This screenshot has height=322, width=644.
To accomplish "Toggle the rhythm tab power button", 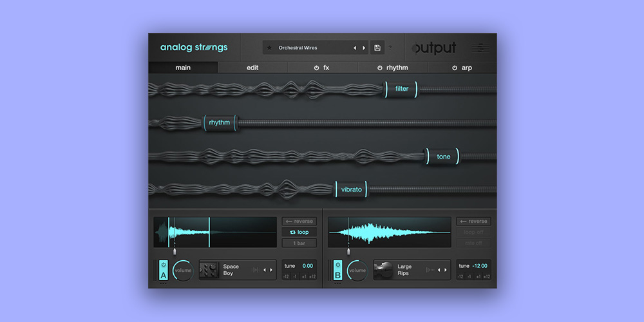I will click(380, 68).
